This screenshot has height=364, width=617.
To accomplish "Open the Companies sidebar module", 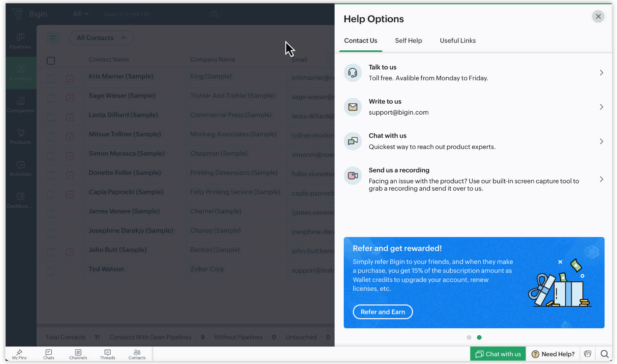I will click(x=20, y=105).
